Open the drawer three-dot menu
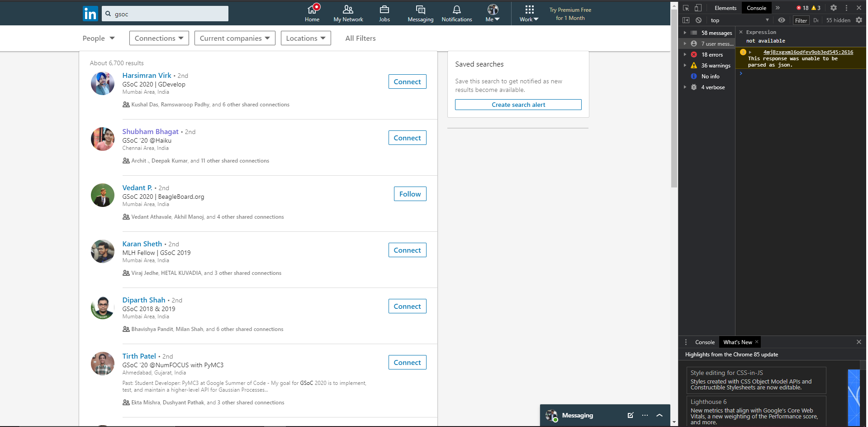 [x=686, y=342]
